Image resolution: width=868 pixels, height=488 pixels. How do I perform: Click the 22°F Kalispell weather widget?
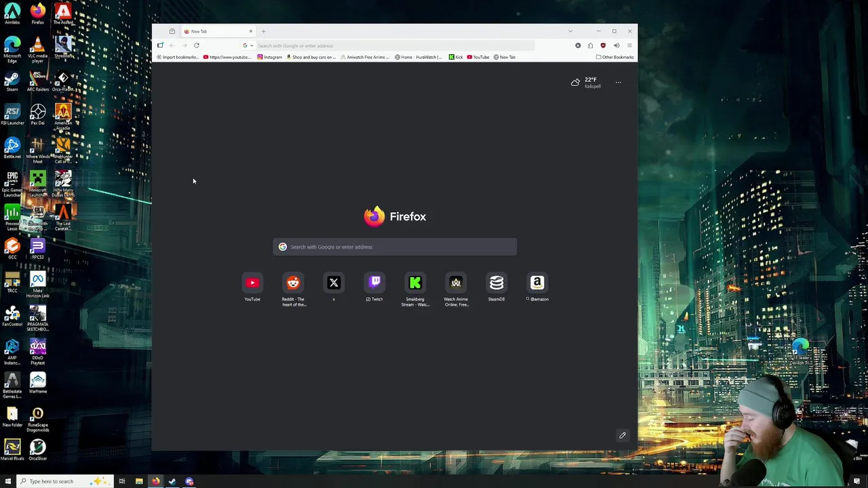[x=587, y=83]
